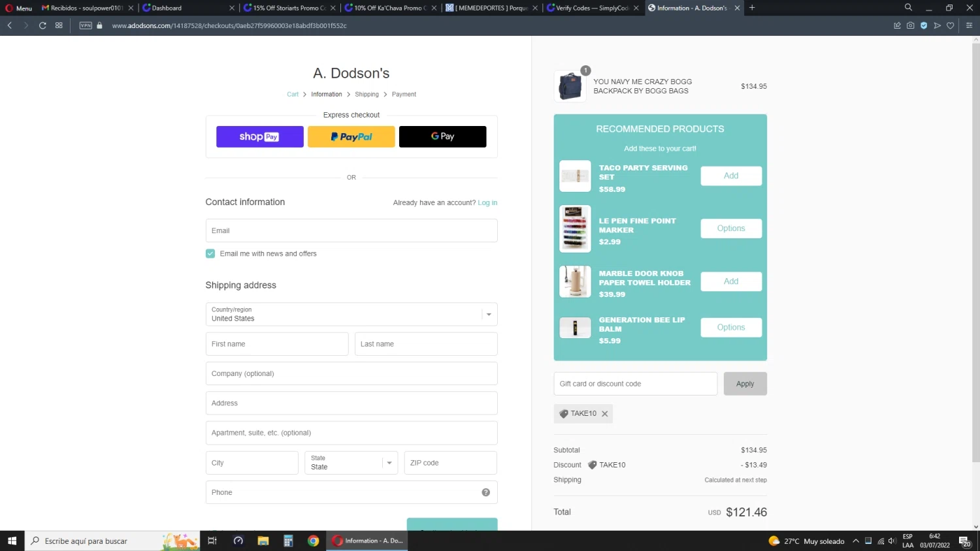Switch to the 10% Off Ka'Chava Promo tab

[x=391, y=8]
